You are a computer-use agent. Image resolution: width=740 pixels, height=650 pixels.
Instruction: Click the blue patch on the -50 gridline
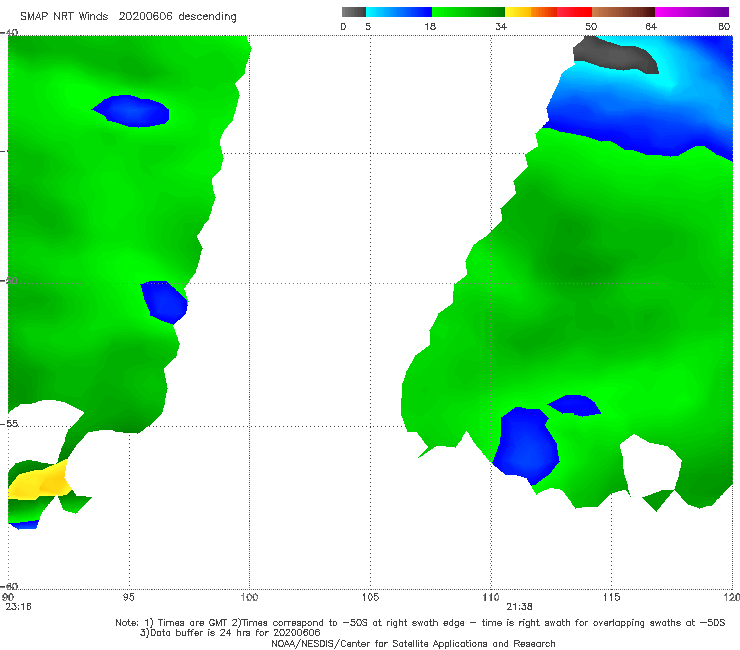click(x=165, y=302)
